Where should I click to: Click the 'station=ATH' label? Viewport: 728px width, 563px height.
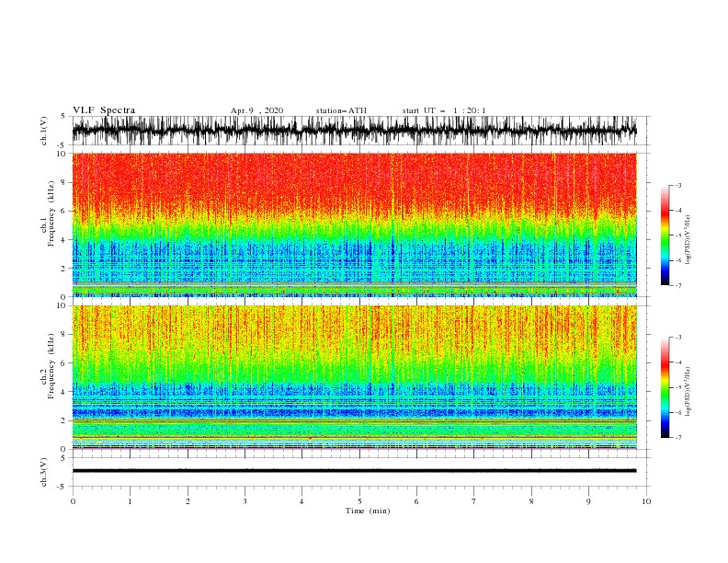(x=341, y=110)
